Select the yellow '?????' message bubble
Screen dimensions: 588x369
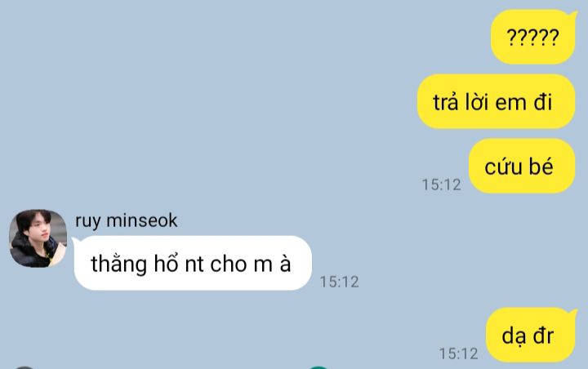coord(533,37)
